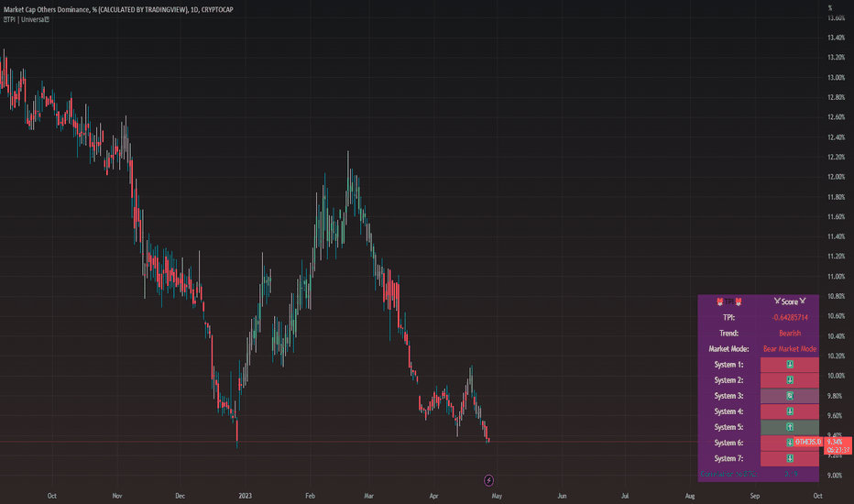Click the crossed-swords Score header

pos(790,301)
